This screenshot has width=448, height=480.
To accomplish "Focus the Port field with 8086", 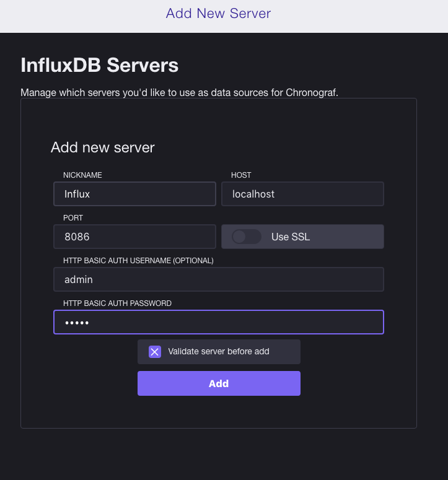I will (x=134, y=237).
